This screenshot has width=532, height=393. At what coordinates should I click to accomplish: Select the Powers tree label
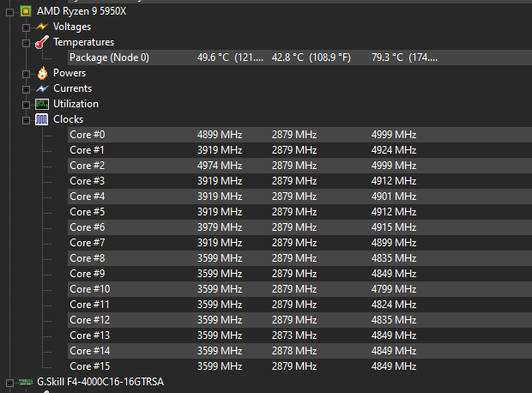point(70,73)
